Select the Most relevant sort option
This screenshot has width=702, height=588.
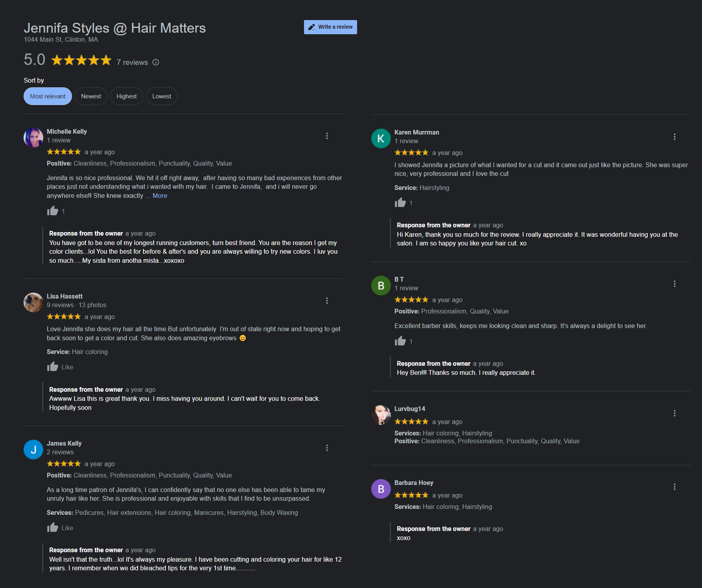[48, 96]
